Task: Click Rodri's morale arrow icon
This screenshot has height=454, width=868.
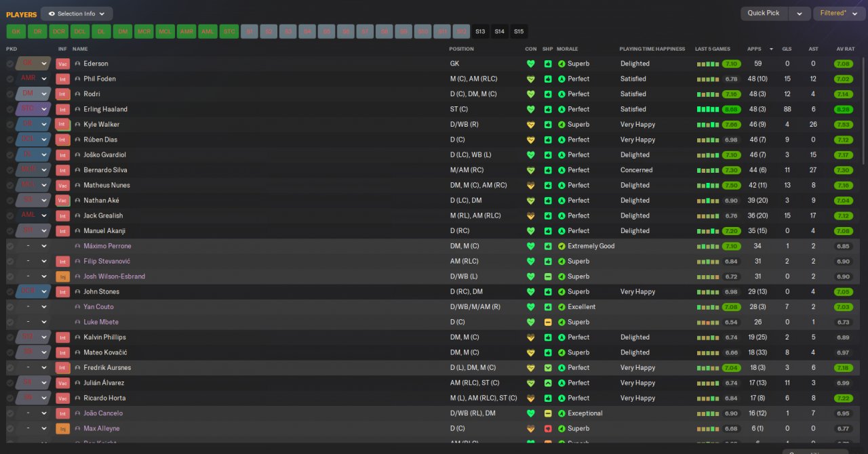Action: pyautogui.click(x=561, y=94)
